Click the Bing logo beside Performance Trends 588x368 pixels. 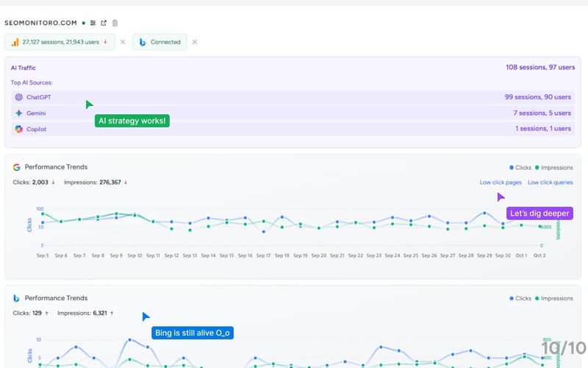[16, 298]
